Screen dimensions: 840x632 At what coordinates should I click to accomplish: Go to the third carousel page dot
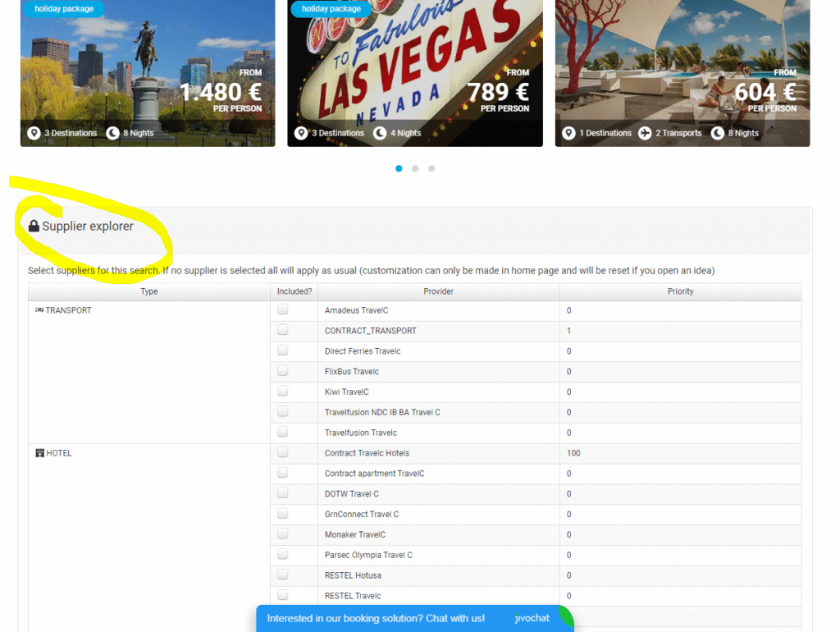point(431,168)
